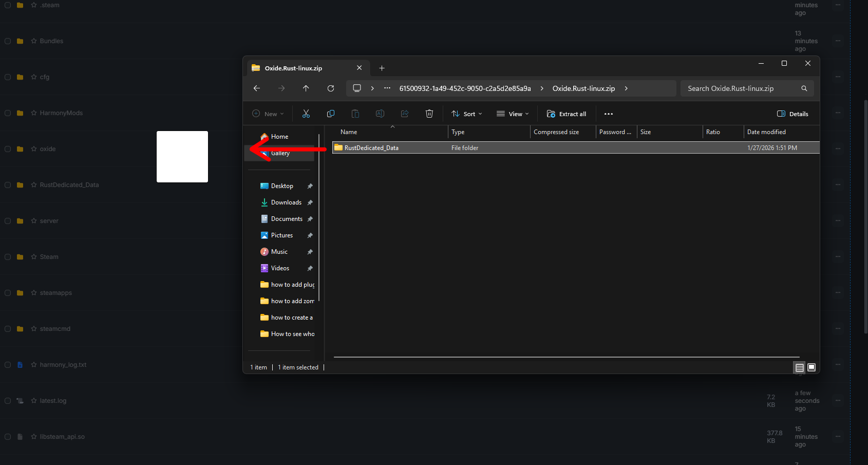Open the Sort dropdown menu
The width and height of the screenshot is (868, 465).
(466, 114)
